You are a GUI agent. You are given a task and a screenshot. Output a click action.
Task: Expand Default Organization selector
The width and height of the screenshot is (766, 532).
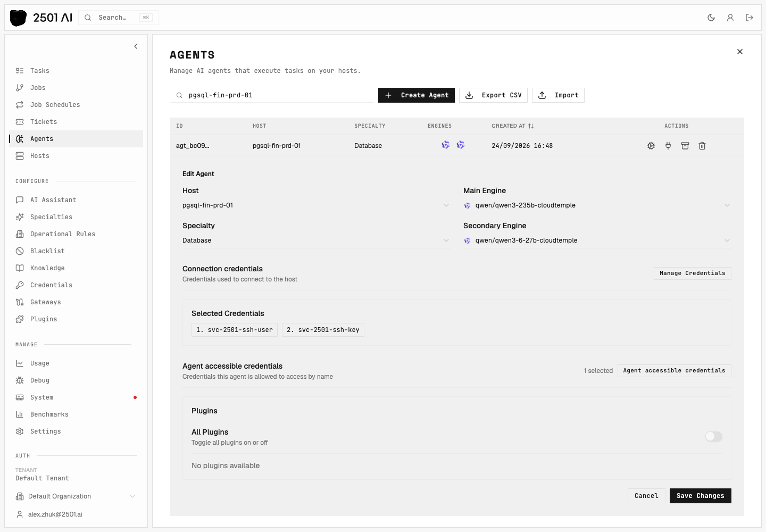click(76, 496)
